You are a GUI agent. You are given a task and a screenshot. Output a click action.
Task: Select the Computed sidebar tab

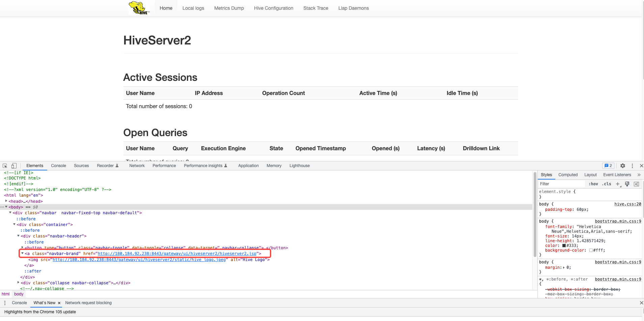pos(568,175)
